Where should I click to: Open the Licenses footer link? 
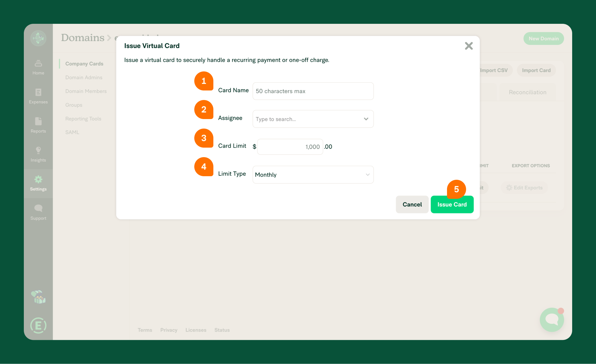[x=196, y=330]
